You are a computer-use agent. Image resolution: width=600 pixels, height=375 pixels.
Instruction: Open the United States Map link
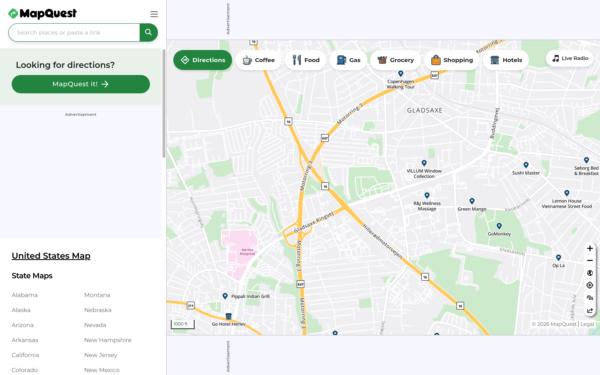coord(51,256)
